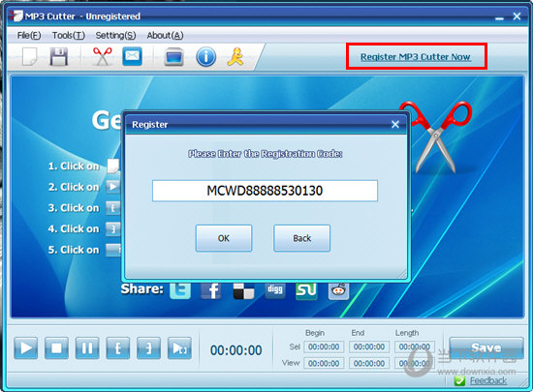This screenshot has width=533, height=392.
Task: Click the play icon beside step 2
Action: (113, 187)
